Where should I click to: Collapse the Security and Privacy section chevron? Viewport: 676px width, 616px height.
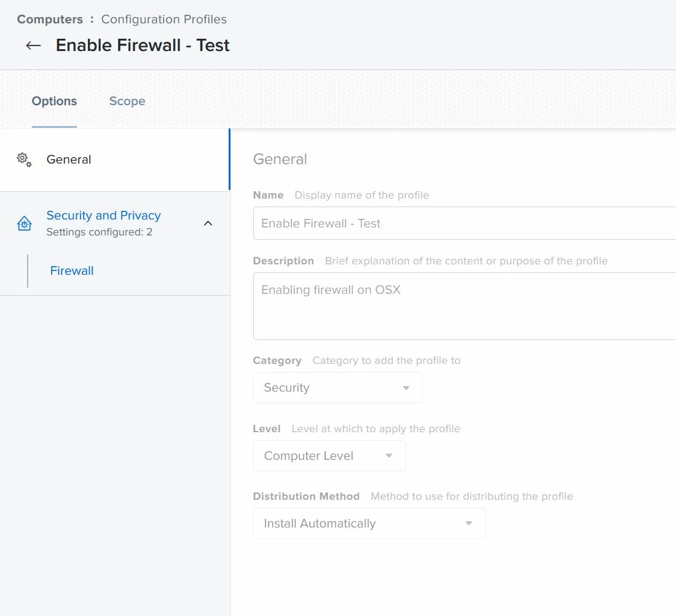tap(208, 223)
